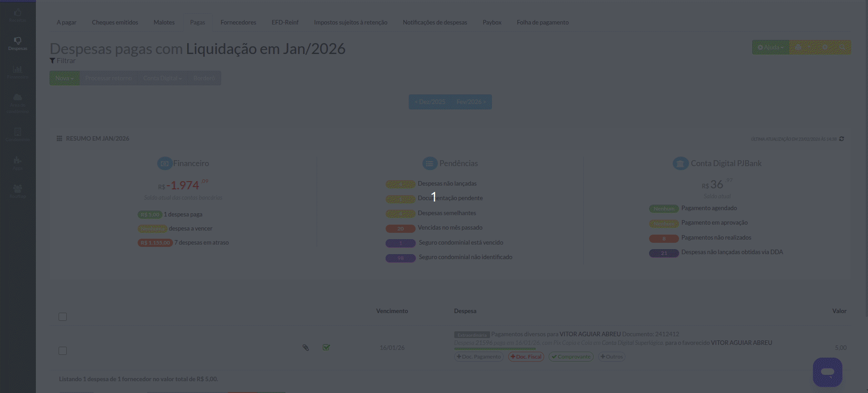This screenshot has width=868, height=393.
Task: Open the chat widget bubble
Action: pos(828,372)
